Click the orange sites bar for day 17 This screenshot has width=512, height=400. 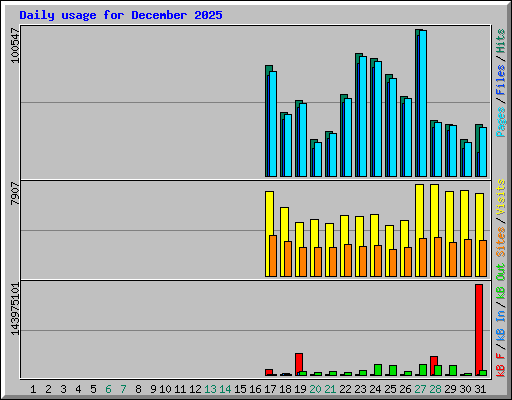pyautogui.click(x=273, y=256)
